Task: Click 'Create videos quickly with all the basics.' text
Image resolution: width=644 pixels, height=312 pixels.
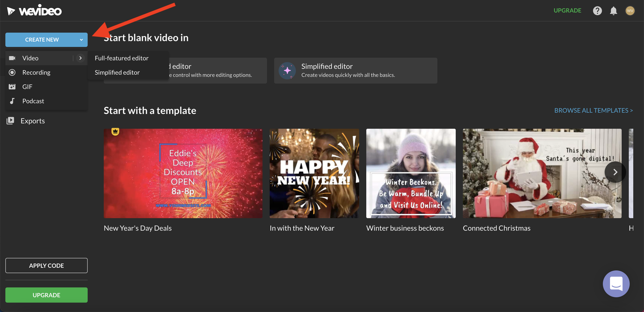Action: [x=348, y=75]
